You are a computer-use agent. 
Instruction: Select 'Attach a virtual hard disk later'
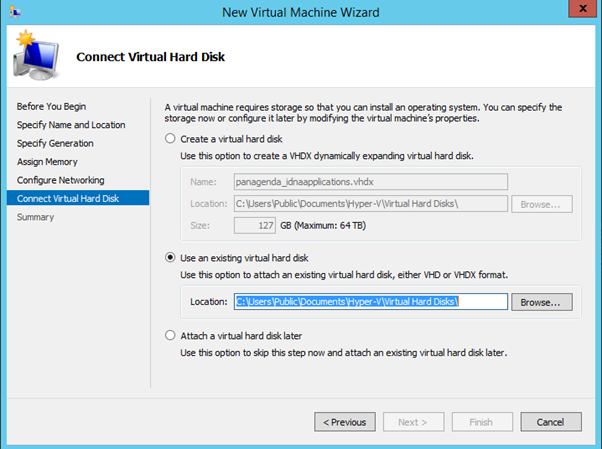click(170, 335)
